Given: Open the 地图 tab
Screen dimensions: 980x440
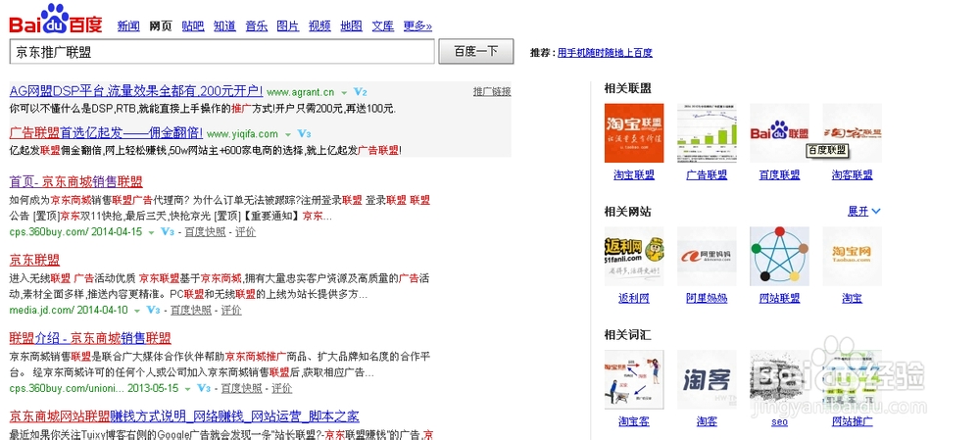Looking at the screenshot, I should click(351, 25).
